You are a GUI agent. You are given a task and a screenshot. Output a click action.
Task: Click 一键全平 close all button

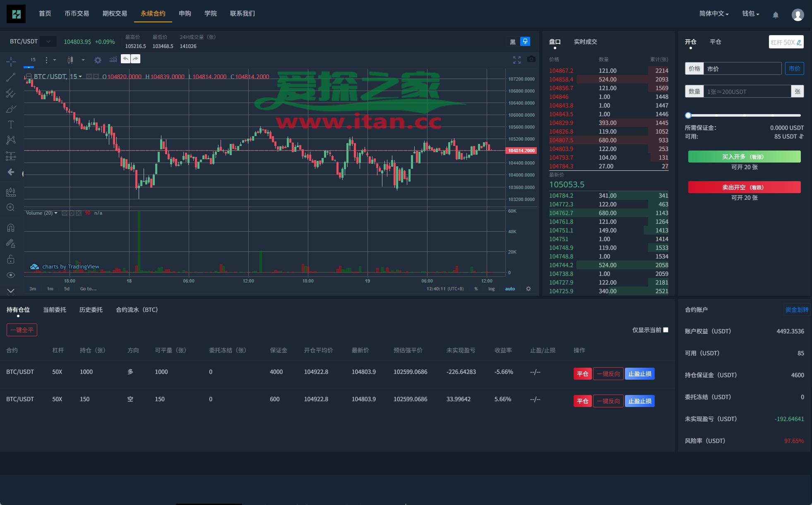tap(22, 330)
